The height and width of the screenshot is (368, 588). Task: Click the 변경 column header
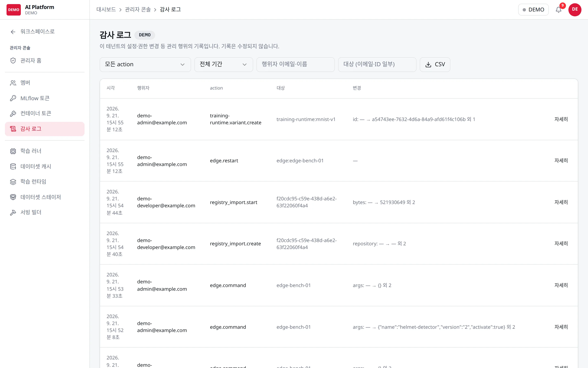357,88
